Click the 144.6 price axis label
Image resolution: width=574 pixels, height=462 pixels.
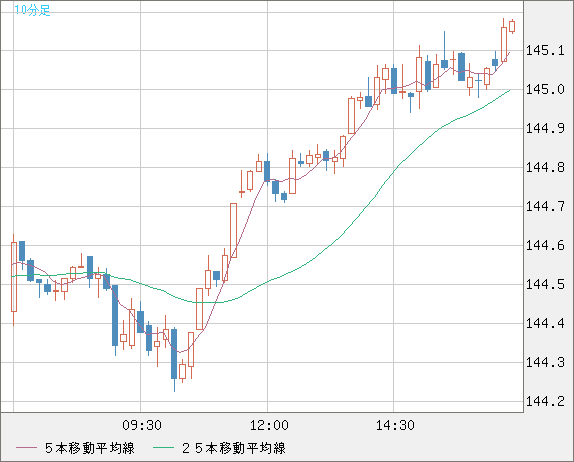(545, 245)
